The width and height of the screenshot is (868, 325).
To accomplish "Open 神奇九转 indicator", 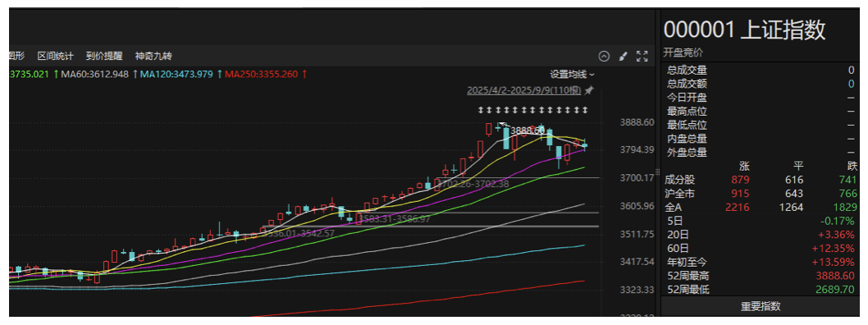I will click(x=153, y=56).
